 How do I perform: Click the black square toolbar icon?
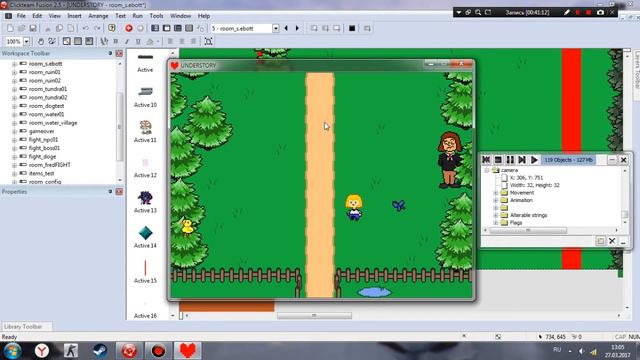(x=352, y=28)
